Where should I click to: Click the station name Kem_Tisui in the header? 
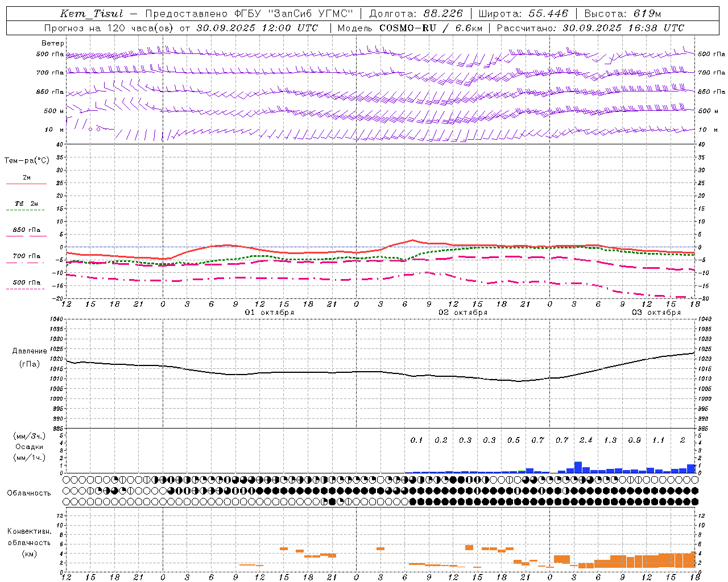[x=92, y=14]
